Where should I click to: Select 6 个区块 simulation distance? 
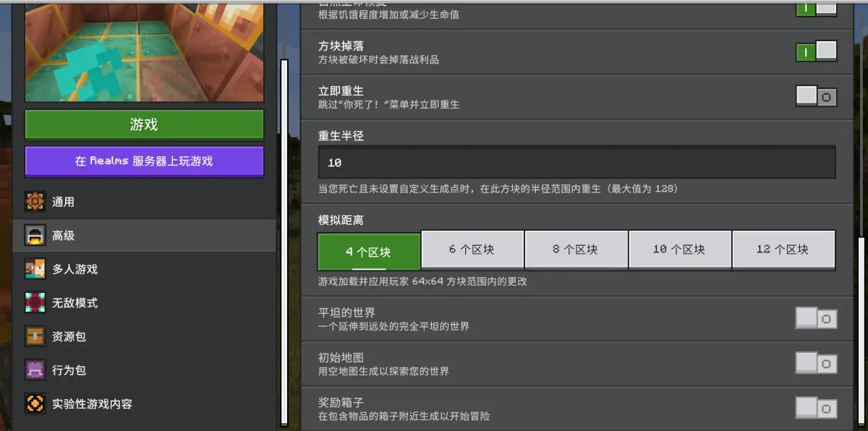pos(472,250)
